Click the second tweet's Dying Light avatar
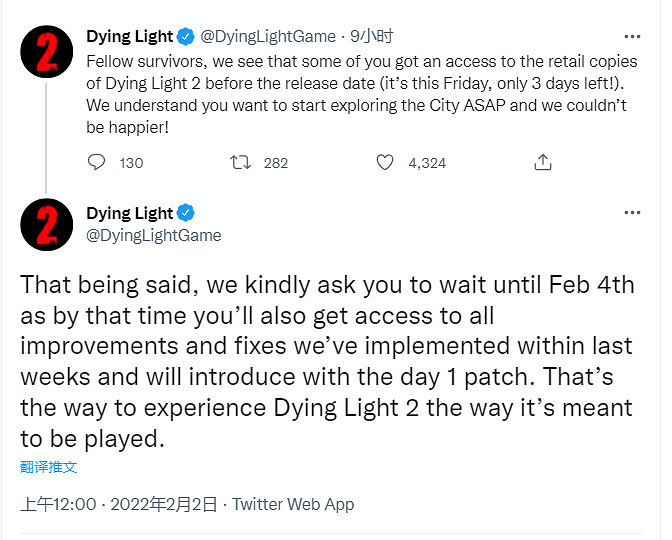The width and height of the screenshot is (672, 540). pos(46,225)
